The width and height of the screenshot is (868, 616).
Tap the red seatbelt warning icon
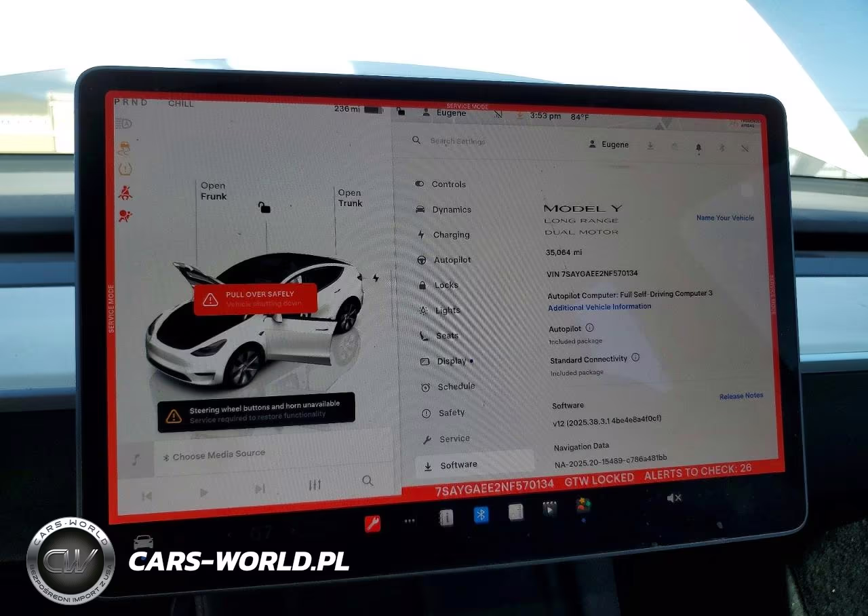coord(125,193)
